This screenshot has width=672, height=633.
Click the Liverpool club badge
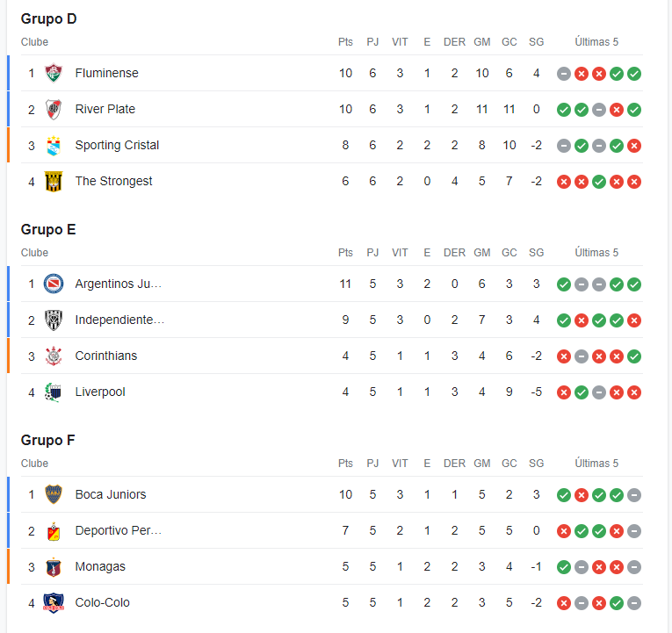tap(54, 392)
